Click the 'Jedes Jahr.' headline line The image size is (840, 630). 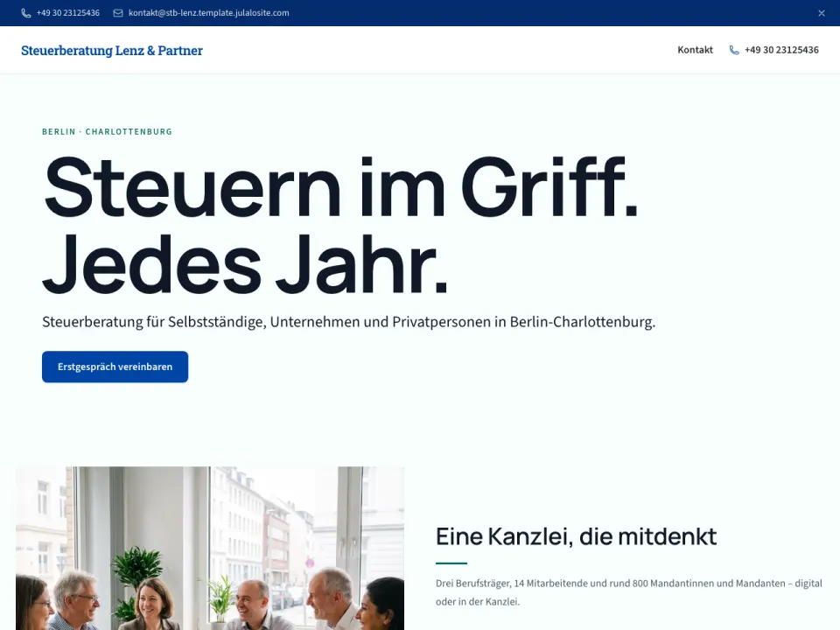(245, 263)
